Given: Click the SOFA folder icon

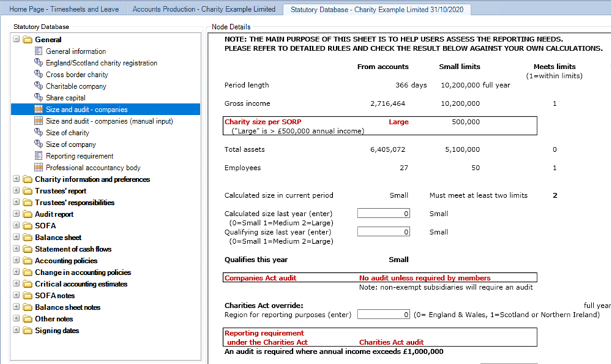Looking at the screenshot, I should [x=27, y=226].
